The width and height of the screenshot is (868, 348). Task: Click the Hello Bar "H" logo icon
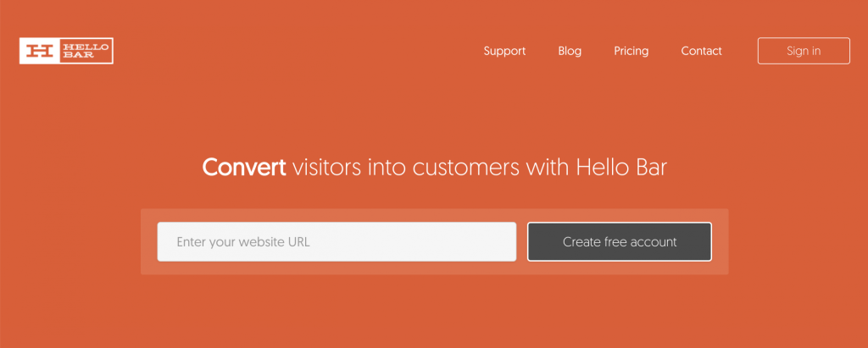[40, 51]
